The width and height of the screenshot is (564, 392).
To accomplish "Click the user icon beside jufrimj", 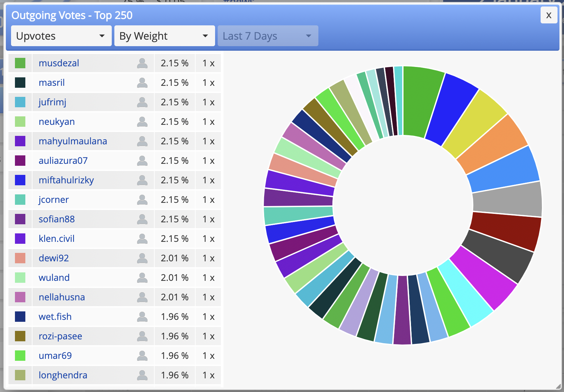I will click(142, 102).
